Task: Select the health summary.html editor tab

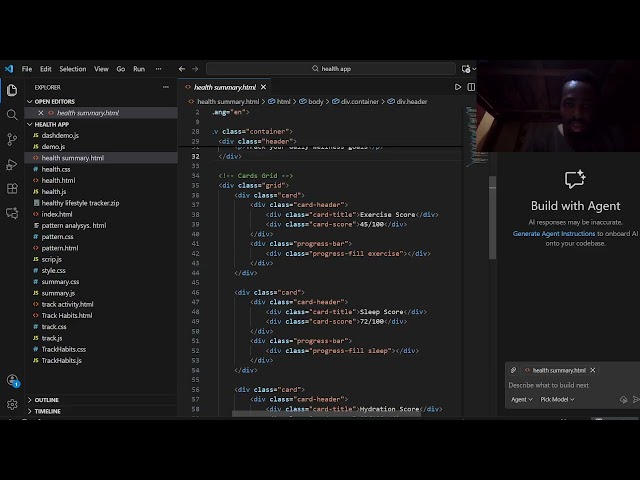Action: [224, 87]
